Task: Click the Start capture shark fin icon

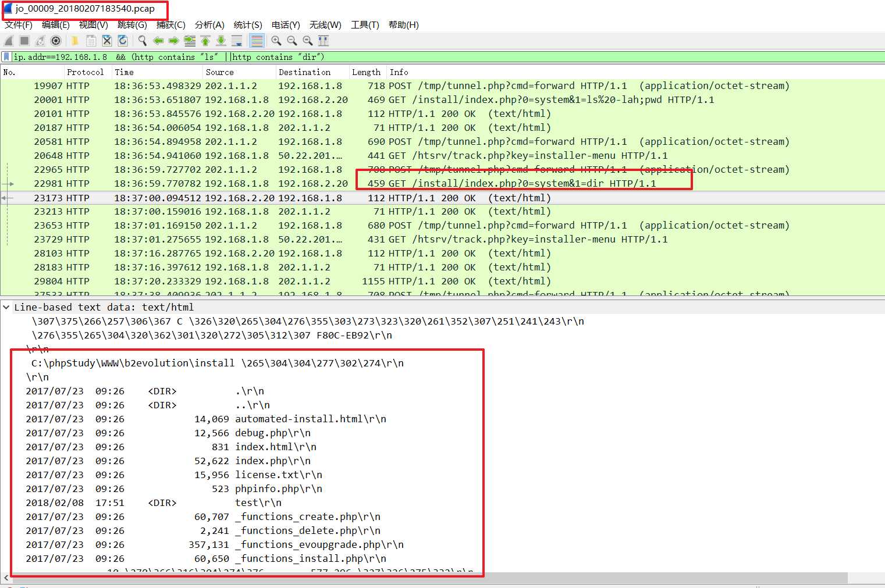Action: point(9,41)
